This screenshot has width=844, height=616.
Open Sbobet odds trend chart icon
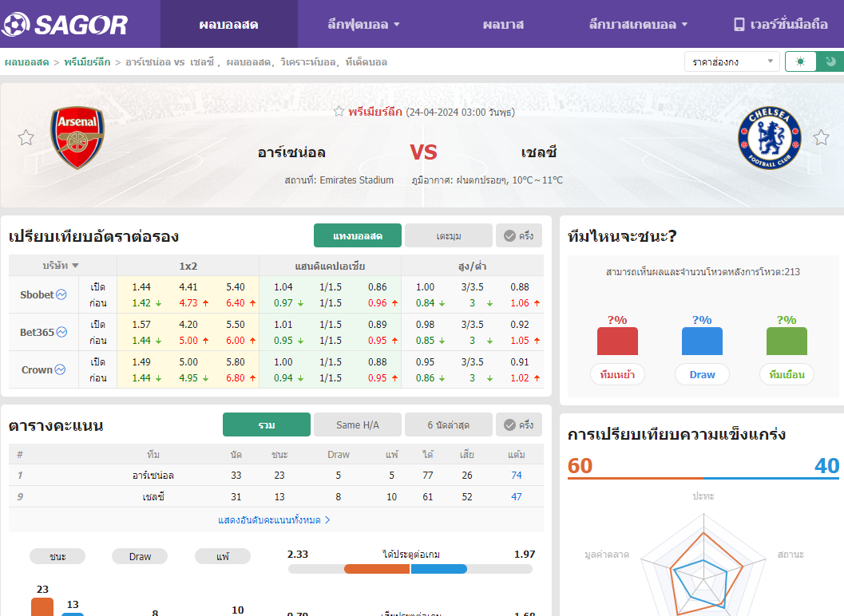coord(61,294)
